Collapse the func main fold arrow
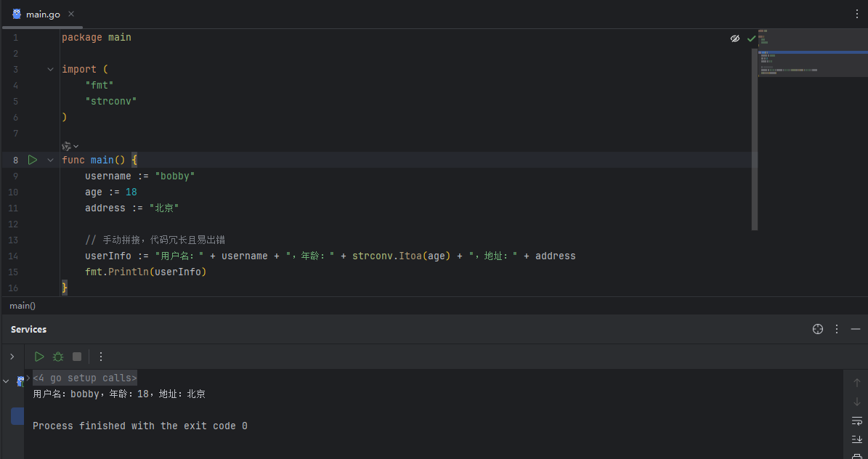Screen dimensions: 868x459 (50, 160)
